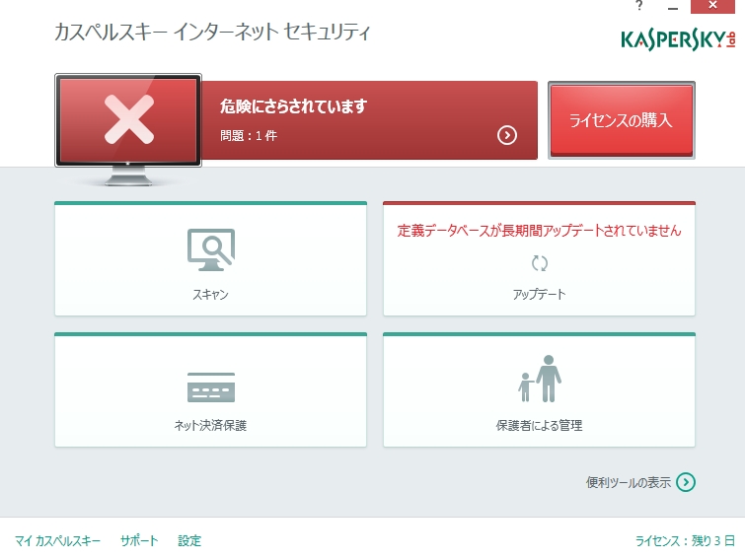Close the Kaspersky window

coord(712,6)
